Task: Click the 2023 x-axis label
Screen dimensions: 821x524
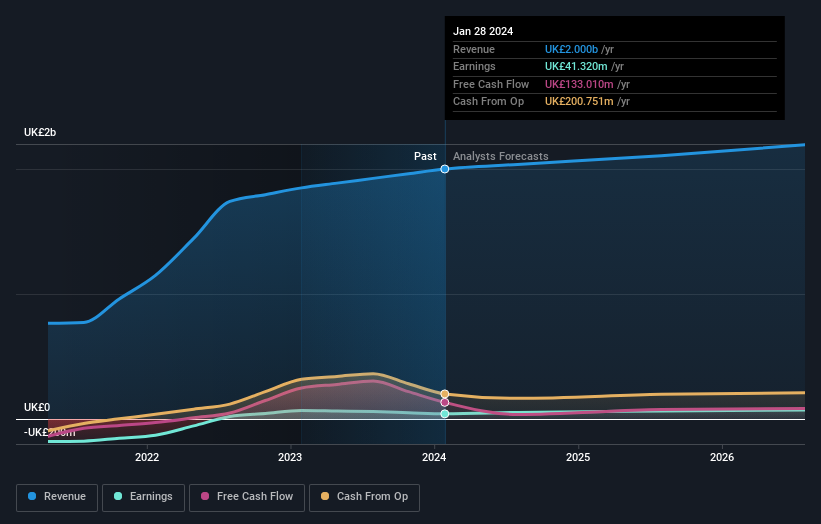Action: (x=290, y=457)
